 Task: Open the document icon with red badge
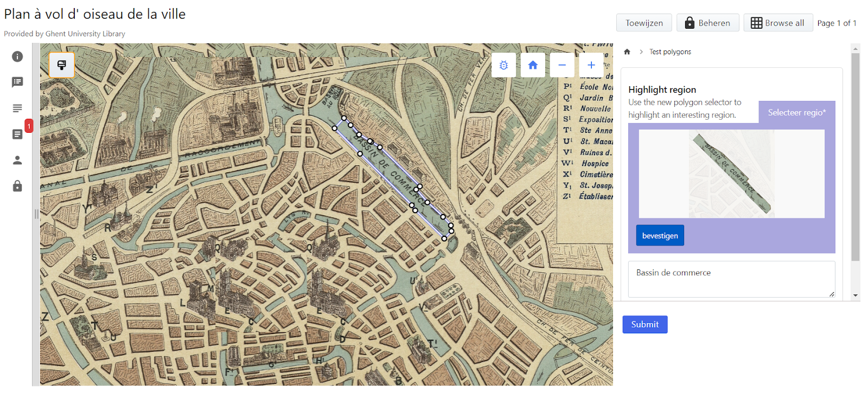[17, 134]
